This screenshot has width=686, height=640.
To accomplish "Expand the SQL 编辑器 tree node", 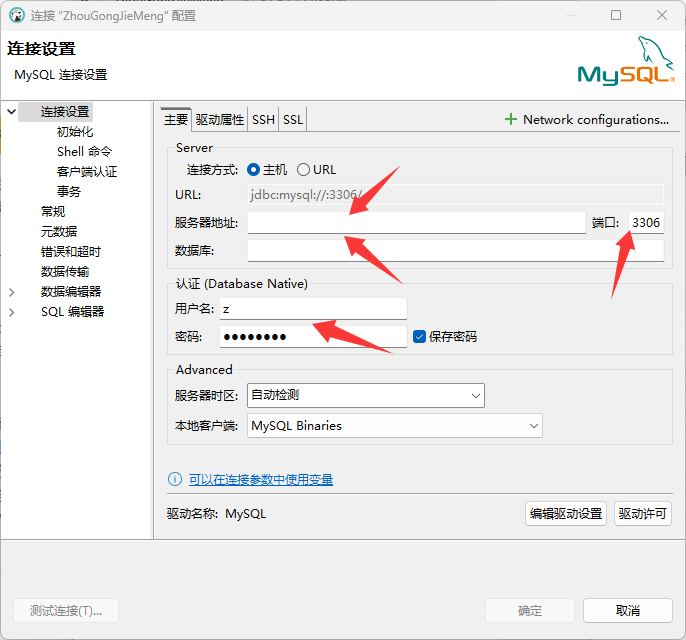I will 12,312.
